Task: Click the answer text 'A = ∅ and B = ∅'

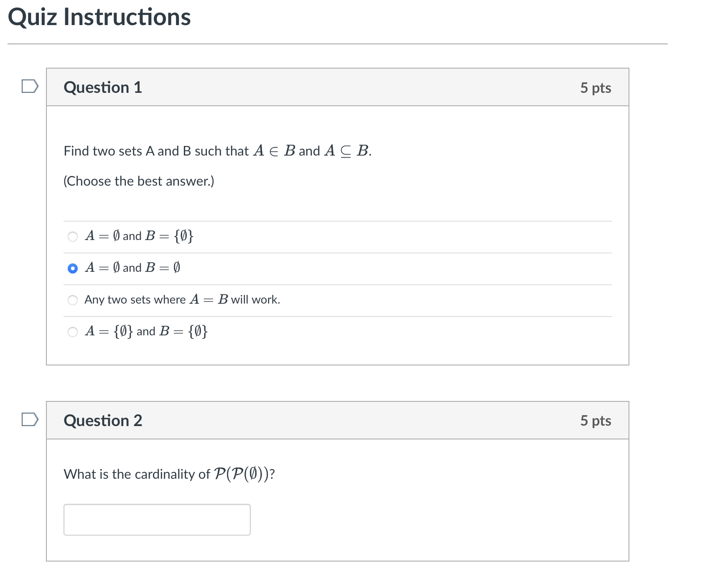Action: tap(132, 268)
